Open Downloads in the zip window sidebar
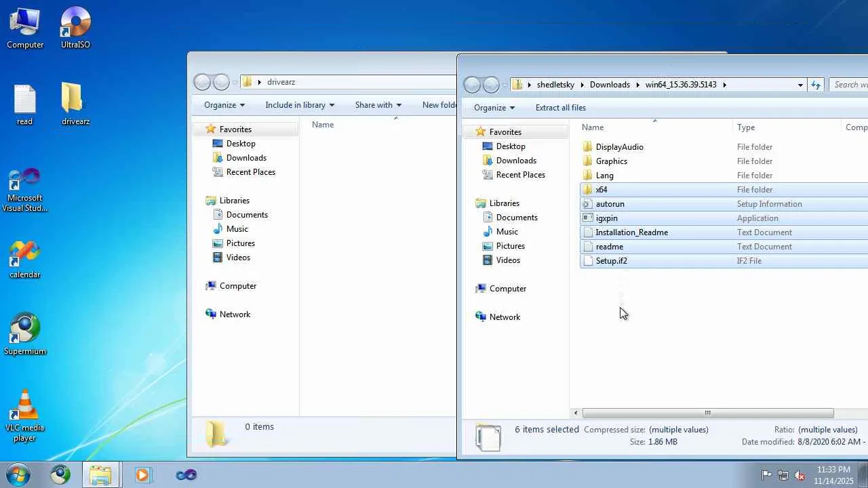868x488 pixels. (516, 161)
